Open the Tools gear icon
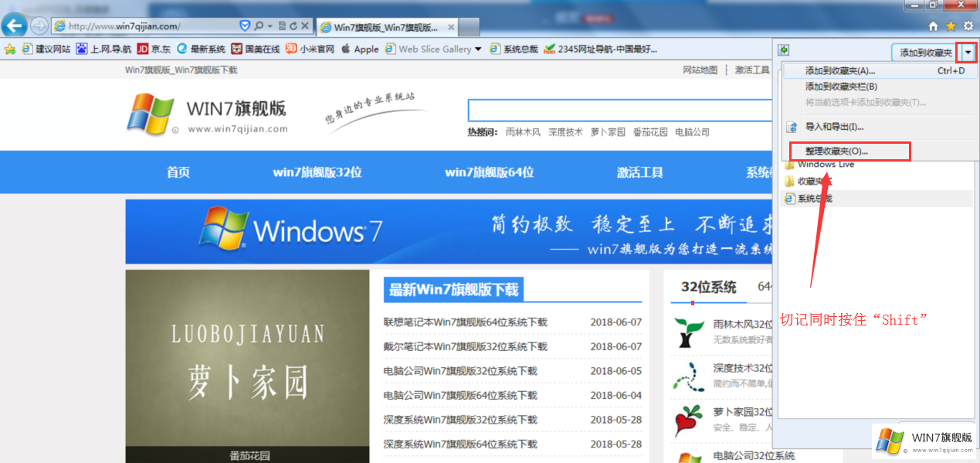The width and height of the screenshot is (980, 463). [968, 26]
